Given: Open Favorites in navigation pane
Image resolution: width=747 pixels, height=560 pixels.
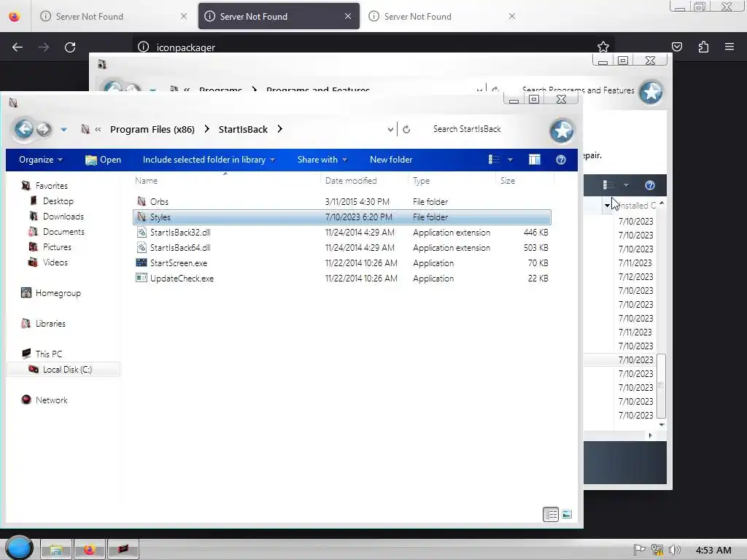Looking at the screenshot, I should tap(44, 186).
